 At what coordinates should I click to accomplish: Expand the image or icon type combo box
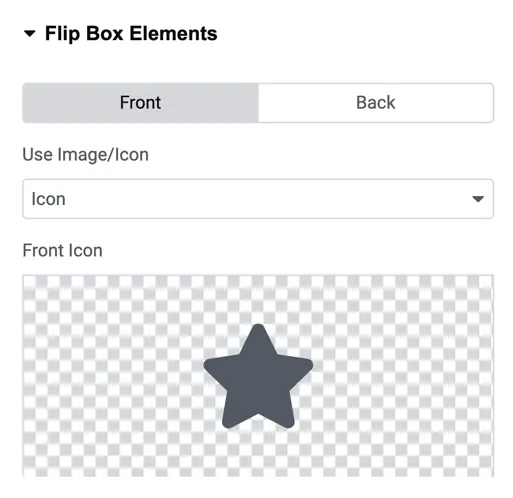tap(258, 199)
